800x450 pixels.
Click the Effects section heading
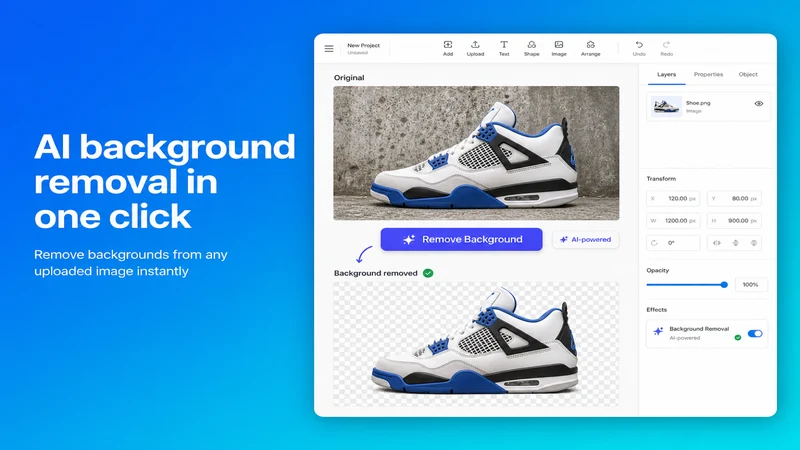[x=657, y=310]
